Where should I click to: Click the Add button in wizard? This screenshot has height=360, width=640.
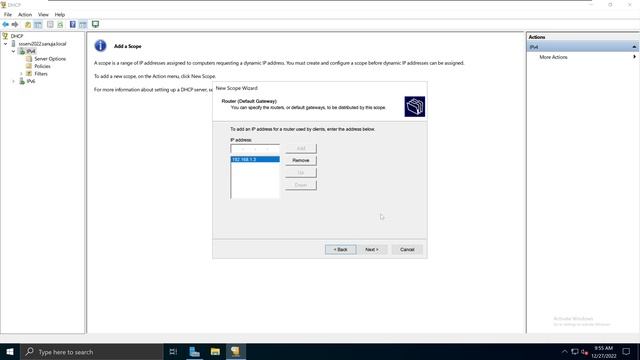click(301, 149)
